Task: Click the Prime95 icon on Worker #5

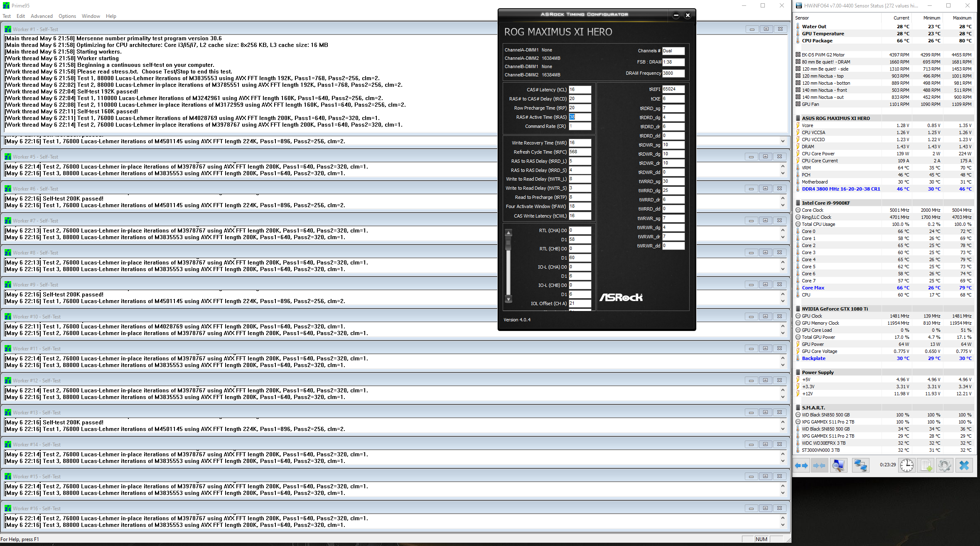Action: click(8, 157)
